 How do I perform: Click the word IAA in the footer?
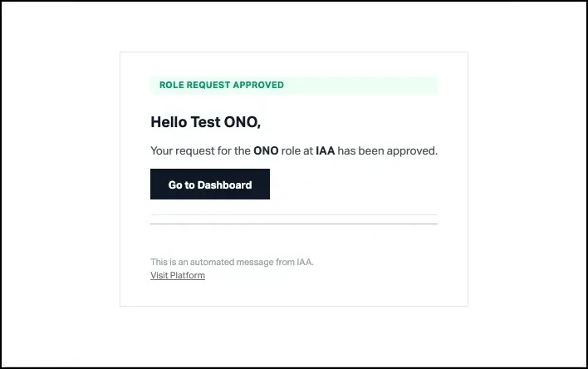305,262
